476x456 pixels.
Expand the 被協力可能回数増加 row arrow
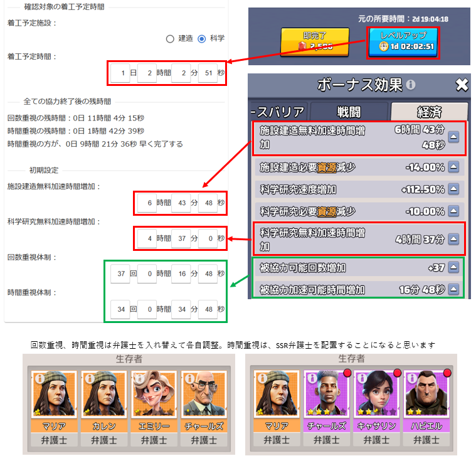[453, 267]
